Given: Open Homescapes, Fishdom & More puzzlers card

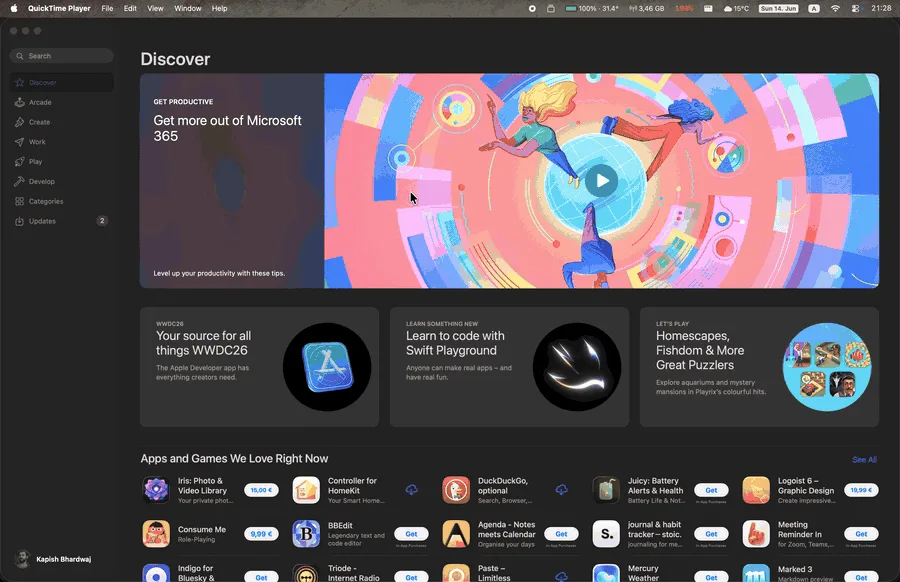Looking at the screenshot, I should 759,367.
